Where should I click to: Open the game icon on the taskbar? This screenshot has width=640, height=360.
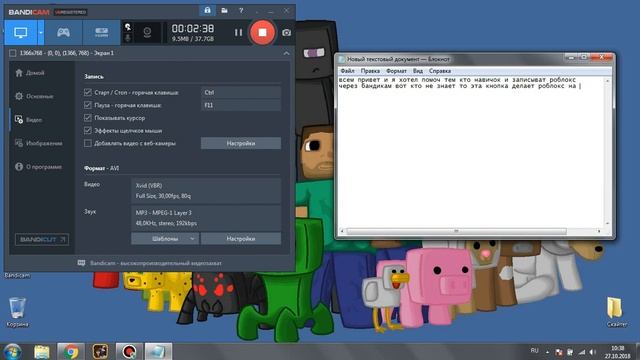(x=100, y=352)
